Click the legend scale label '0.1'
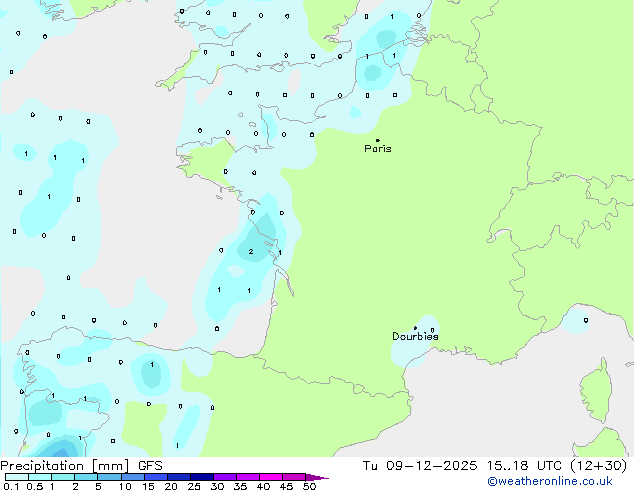Screen dimensions: 634x490 coord(11,486)
